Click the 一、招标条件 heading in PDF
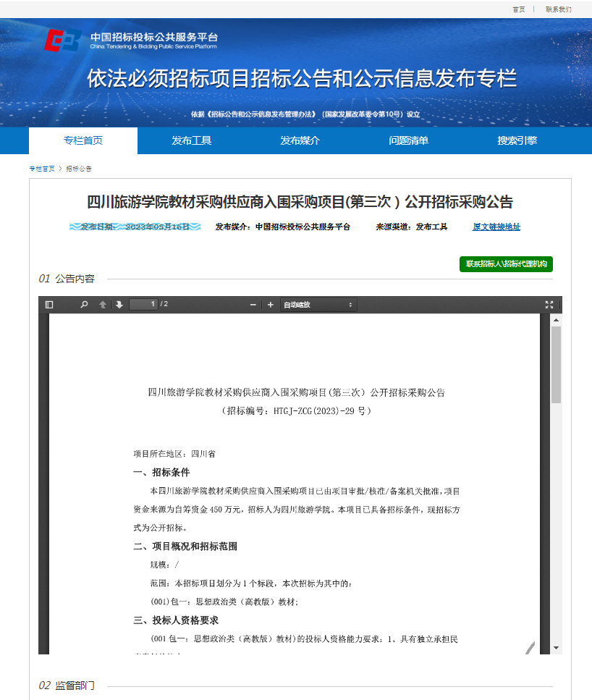592x700 pixels. [x=161, y=472]
